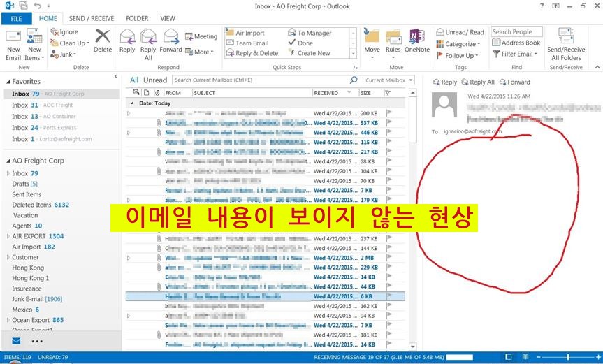Collapse the ribbon
603x364 pixels.
click(x=597, y=67)
